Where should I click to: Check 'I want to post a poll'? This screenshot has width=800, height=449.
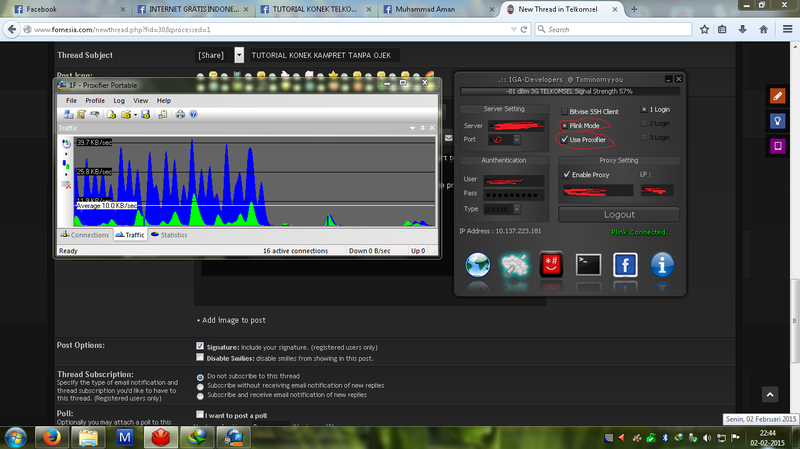pos(200,414)
